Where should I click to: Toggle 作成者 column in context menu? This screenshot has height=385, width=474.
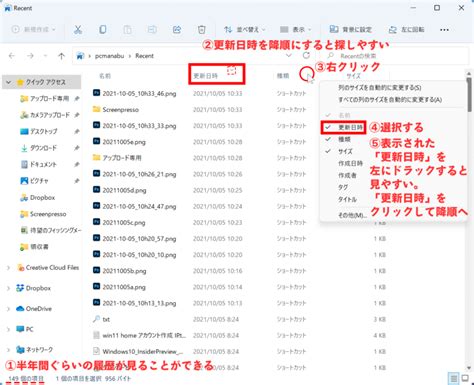[x=347, y=175]
